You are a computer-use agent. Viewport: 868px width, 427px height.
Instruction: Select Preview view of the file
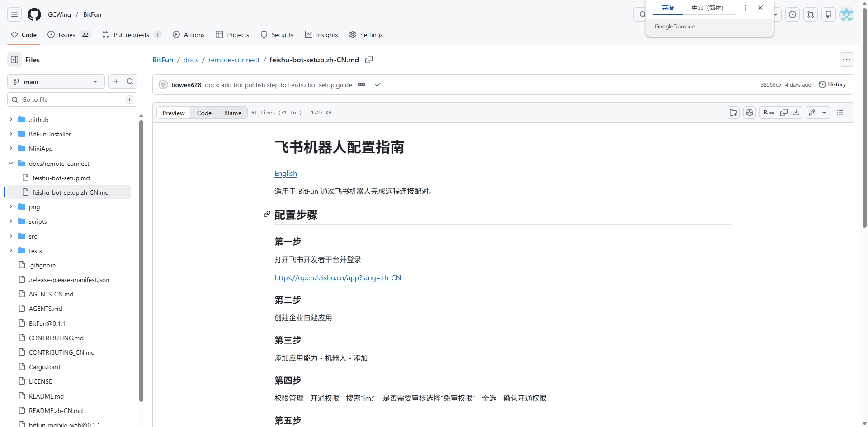[x=174, y=113]
